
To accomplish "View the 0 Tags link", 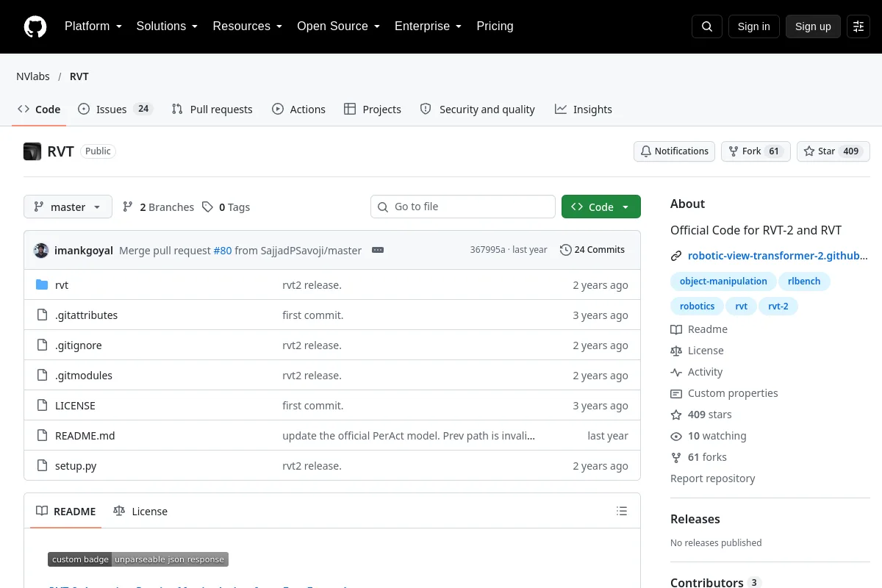I will click(x=226, y=207).
